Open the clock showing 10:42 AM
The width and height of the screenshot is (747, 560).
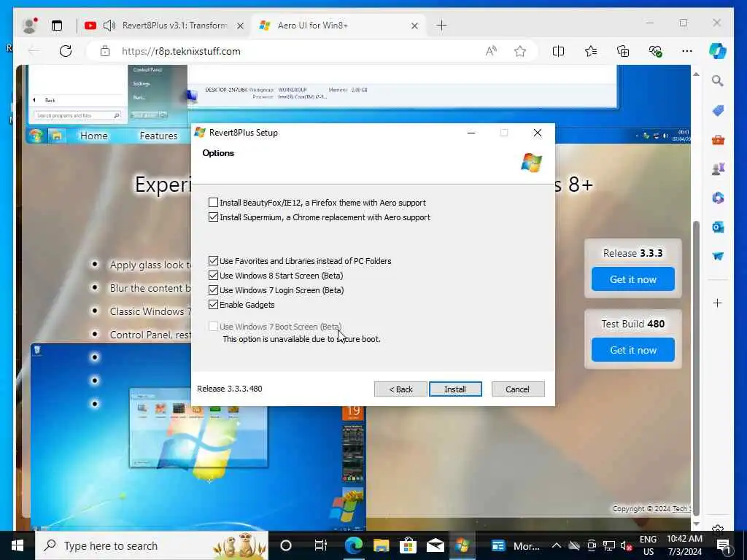(x=684, y=545)
